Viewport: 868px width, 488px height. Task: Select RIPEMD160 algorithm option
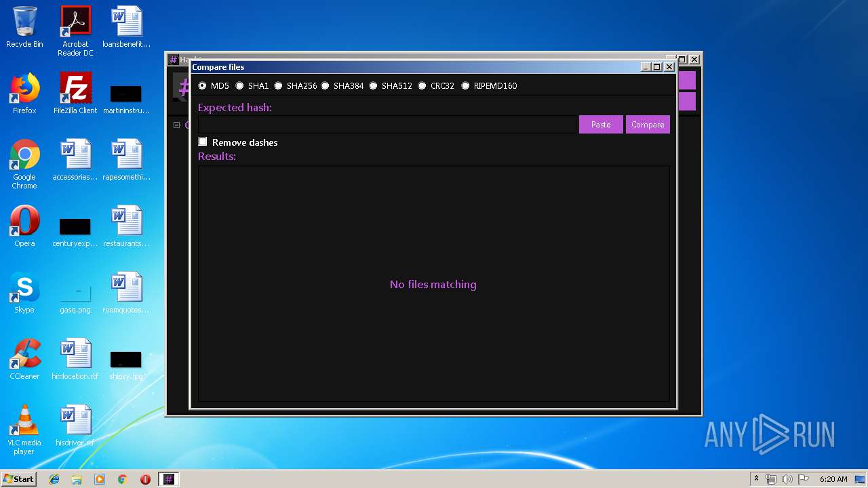(465, 86)
